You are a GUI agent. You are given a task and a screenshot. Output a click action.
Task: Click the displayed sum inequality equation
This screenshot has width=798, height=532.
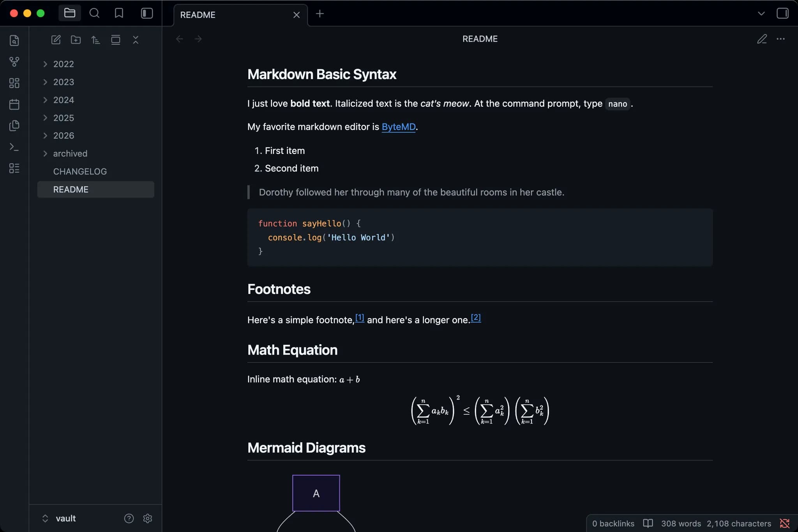tap(480, 410)
